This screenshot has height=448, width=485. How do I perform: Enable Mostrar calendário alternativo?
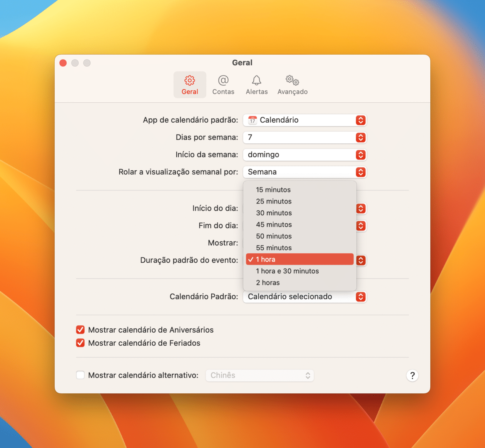[80, 375]
